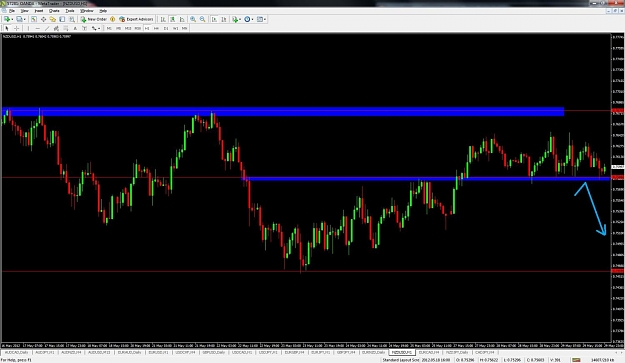
Task: Pick the Vertical Line drawing tool
Action: tap(28, 28)
